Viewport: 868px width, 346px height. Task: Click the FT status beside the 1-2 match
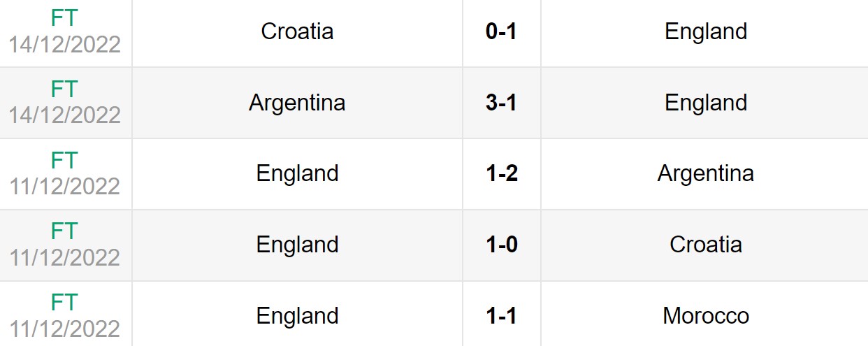[64, 161]
